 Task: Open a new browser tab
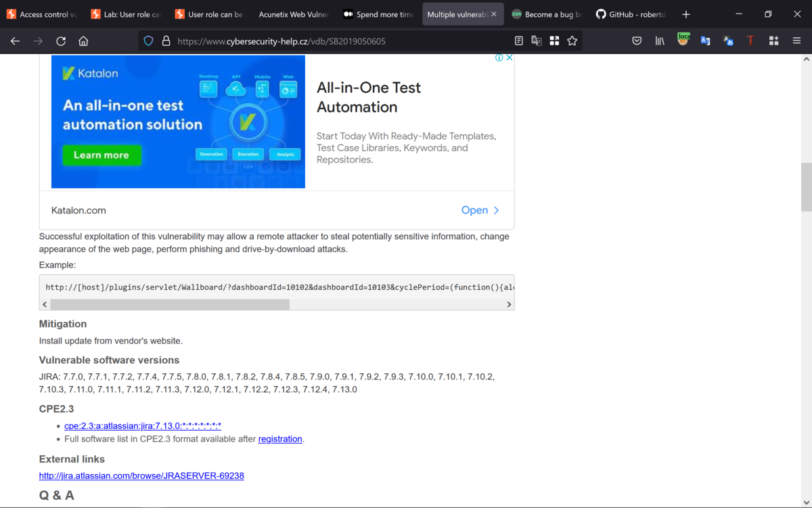point(686,14)
